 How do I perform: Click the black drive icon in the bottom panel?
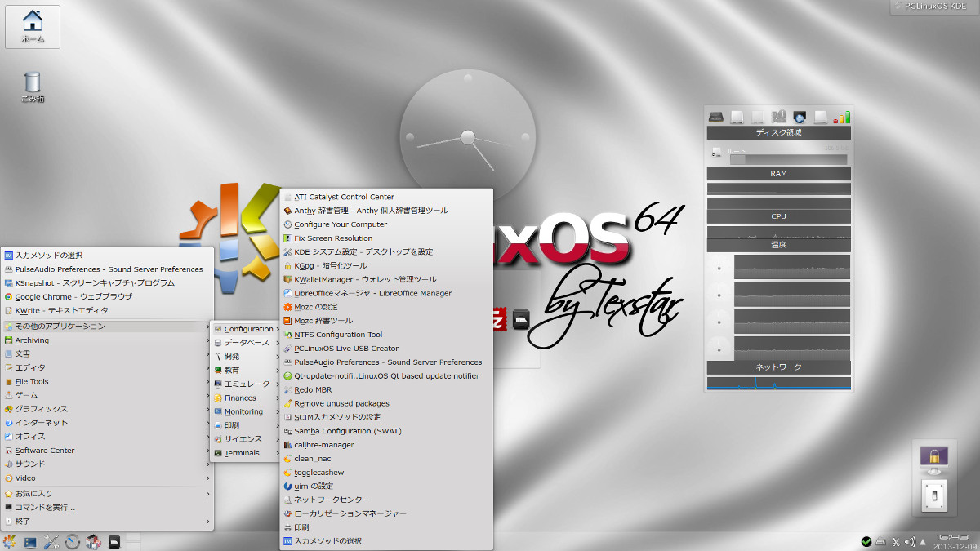[114, 541]
